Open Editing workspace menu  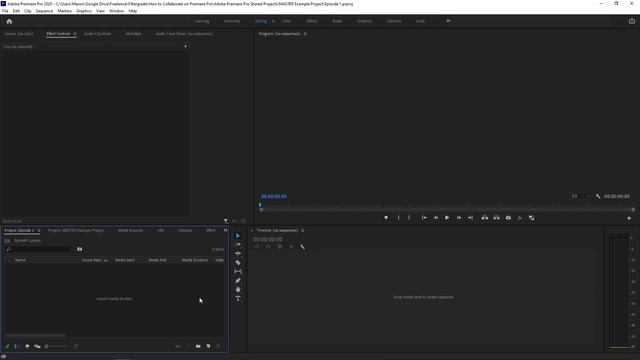(273, 21)
